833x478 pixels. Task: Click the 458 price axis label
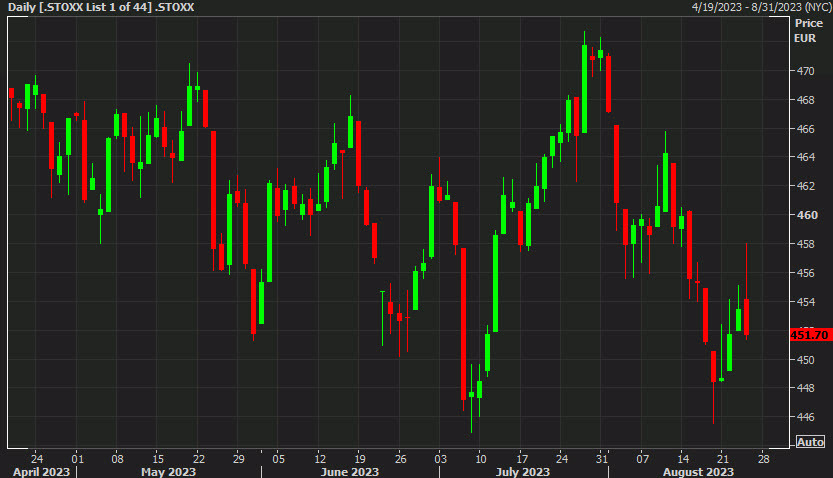click(805, 244)
